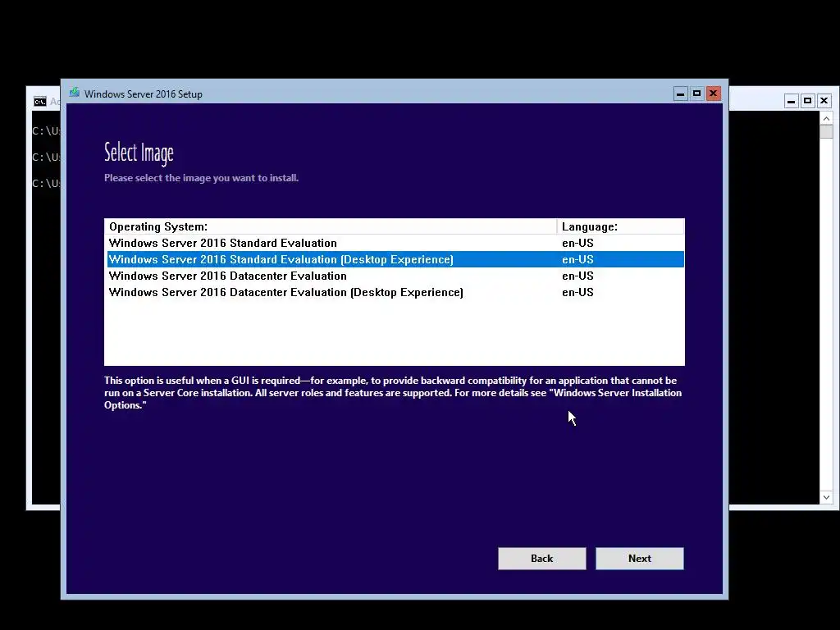Click the command prompt scrollbar thumb
The height and width of the screenshot is (630, 840).
pos(826,132)
